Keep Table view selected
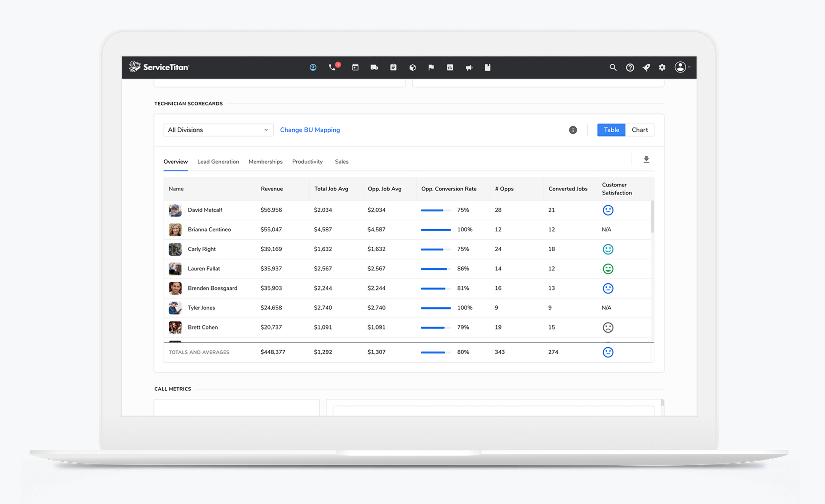 tap(611, 130)
